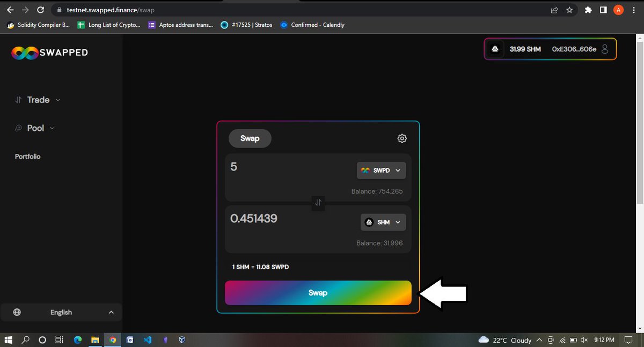Bookmark this page with the star
The width and height of the screenshot is (644, 347).
569,10
